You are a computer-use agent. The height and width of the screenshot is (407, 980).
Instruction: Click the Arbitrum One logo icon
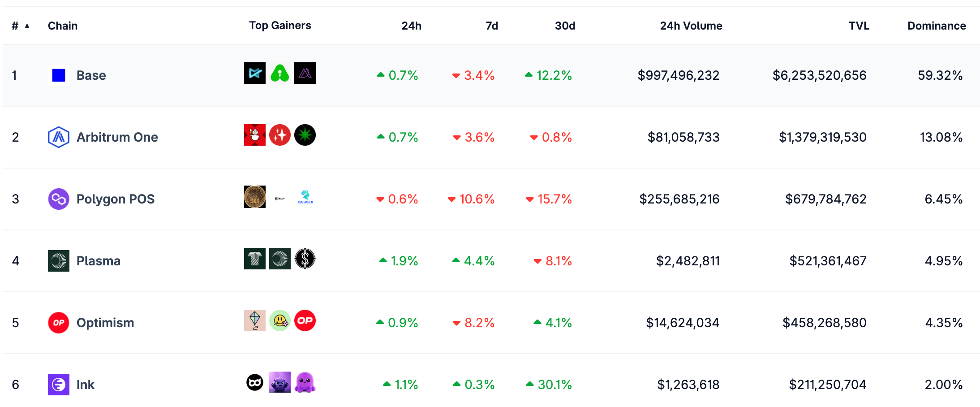click(x=59, y=137)
